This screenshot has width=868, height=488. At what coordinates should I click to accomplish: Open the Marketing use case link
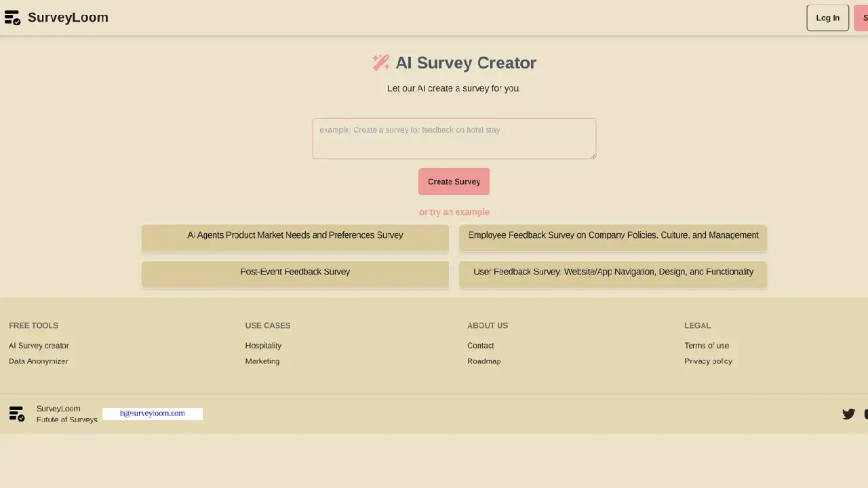[262, 361]
